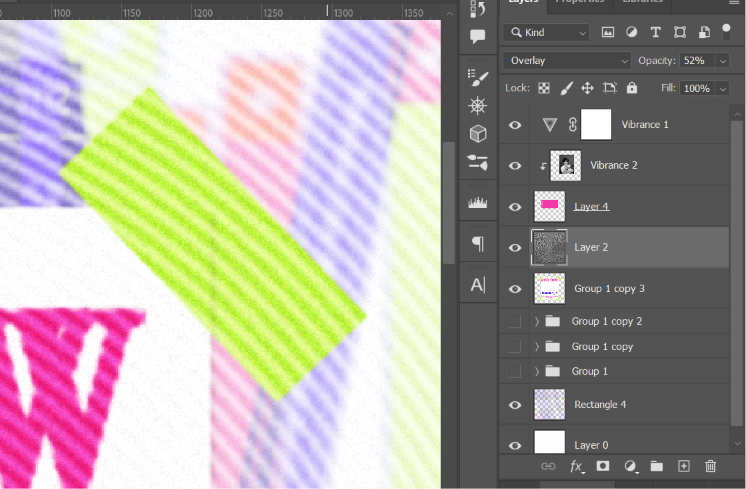Hide the Rectangle 4 layer

[515, 405]
